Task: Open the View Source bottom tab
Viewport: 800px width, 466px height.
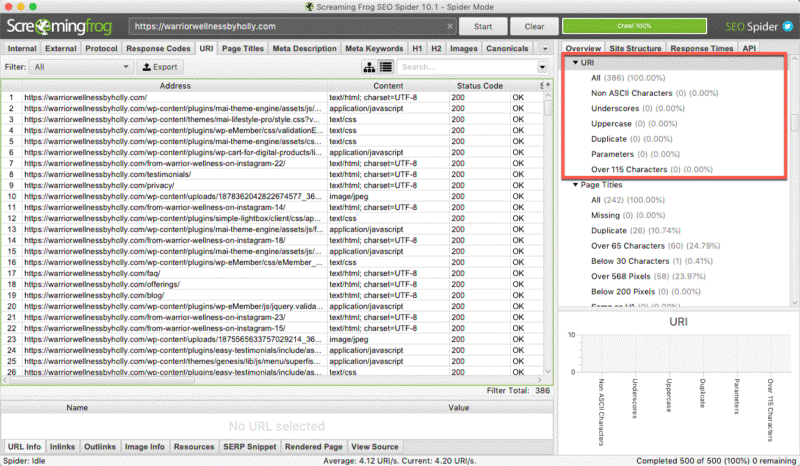Action: (375, 447)
